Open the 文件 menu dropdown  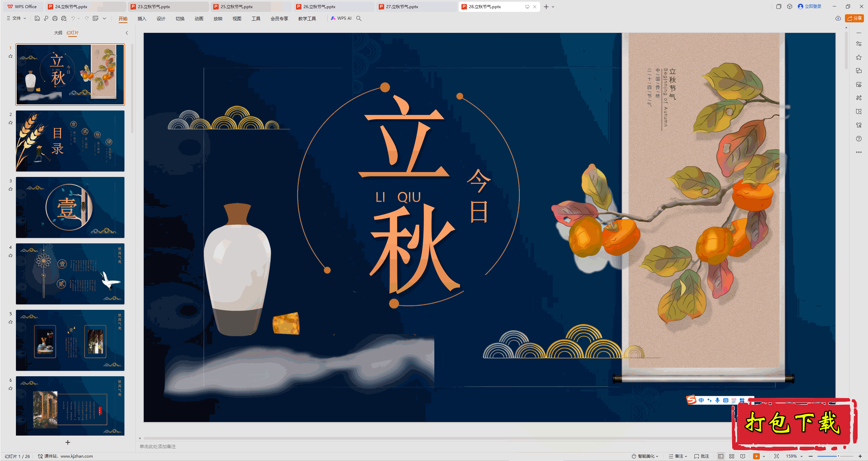(x=17, y=18)
